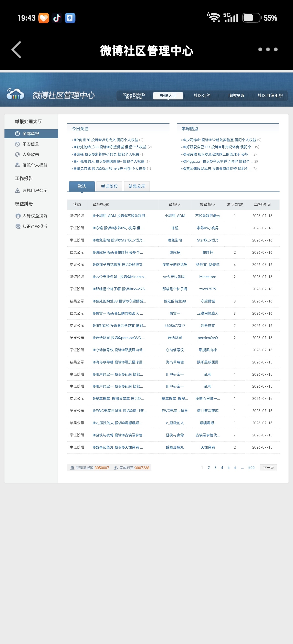Open 本周热点 item @少司命命 投诉@52赫兹实验室
The width and height of the screenshot is (293, 644).
point(220,140)
